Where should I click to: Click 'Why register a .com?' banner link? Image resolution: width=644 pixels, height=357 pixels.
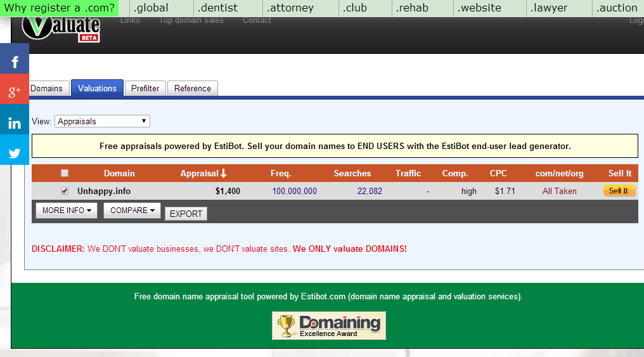[x=59, y=8]
